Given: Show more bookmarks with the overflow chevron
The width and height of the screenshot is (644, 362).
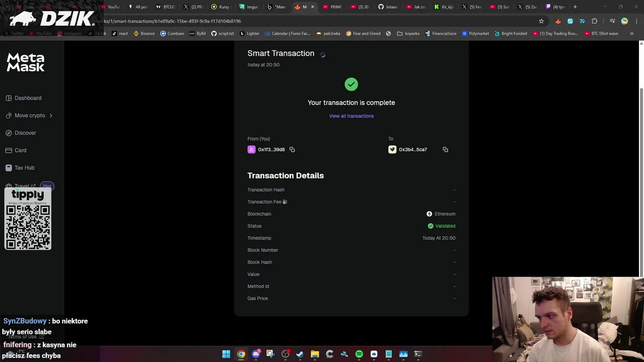Looking at the screenshot, I should [632, 33].
